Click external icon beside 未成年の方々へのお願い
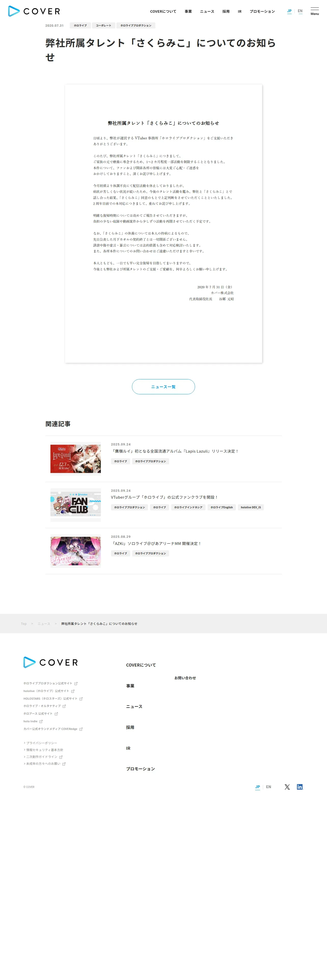This screenshot has width=327, height=980. (x=64, y=763)
